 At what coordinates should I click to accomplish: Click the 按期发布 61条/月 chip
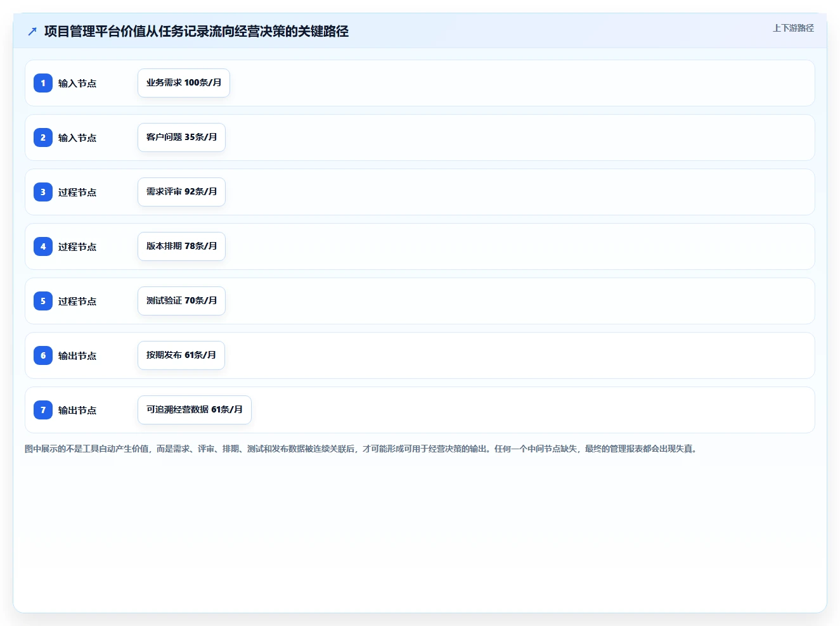click(181, 355)
